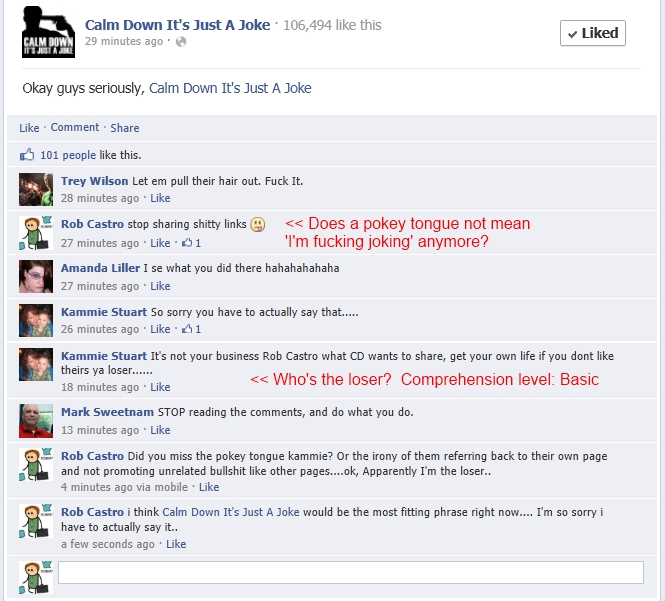Click the tongue emoticon in Rob Castro's comment
This screenshot has width=665, height=601.
257,224
